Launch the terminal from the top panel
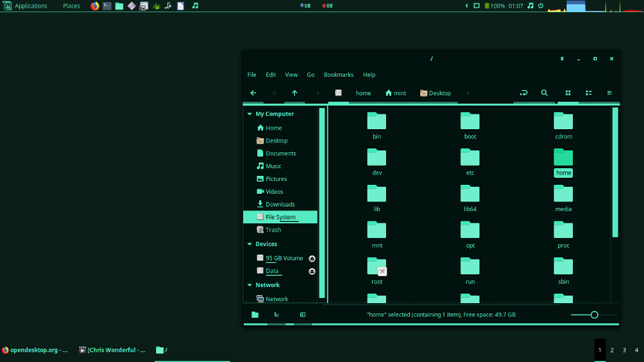The height and width of the screenshot is (362, 644). coord(107,6)
